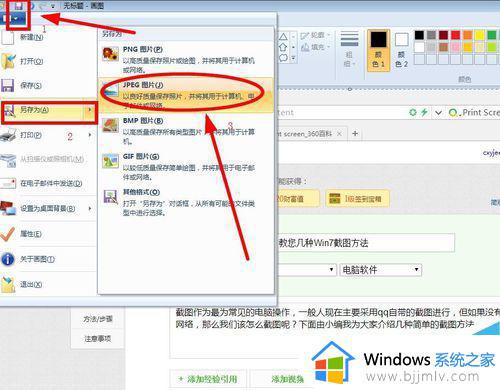This screenshot has height=390, width=500.
Task: Click the 属性(E) checkmark icon
Action: (x=7, y=234)
